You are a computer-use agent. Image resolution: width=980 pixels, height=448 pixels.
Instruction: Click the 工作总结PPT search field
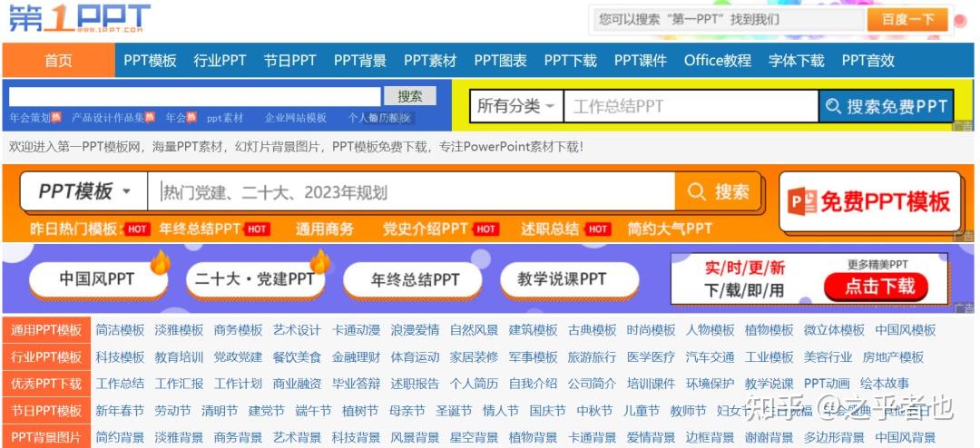[x=691, y=106]
